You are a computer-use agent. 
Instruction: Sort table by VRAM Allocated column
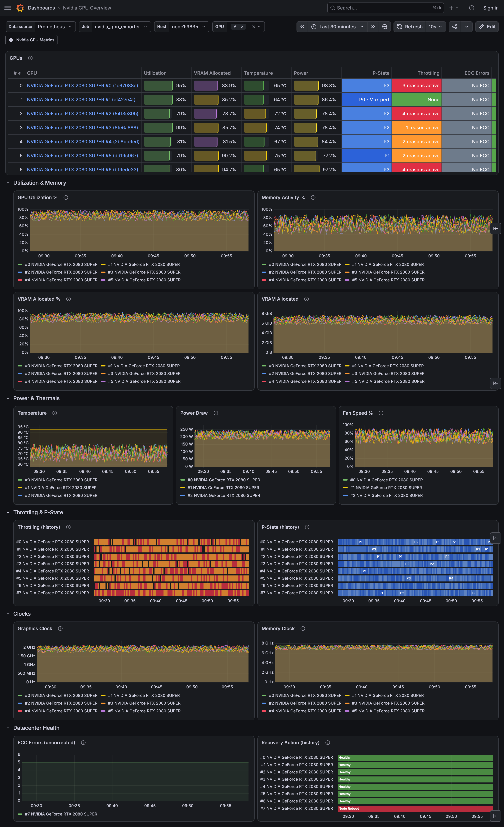click(212, 73)
